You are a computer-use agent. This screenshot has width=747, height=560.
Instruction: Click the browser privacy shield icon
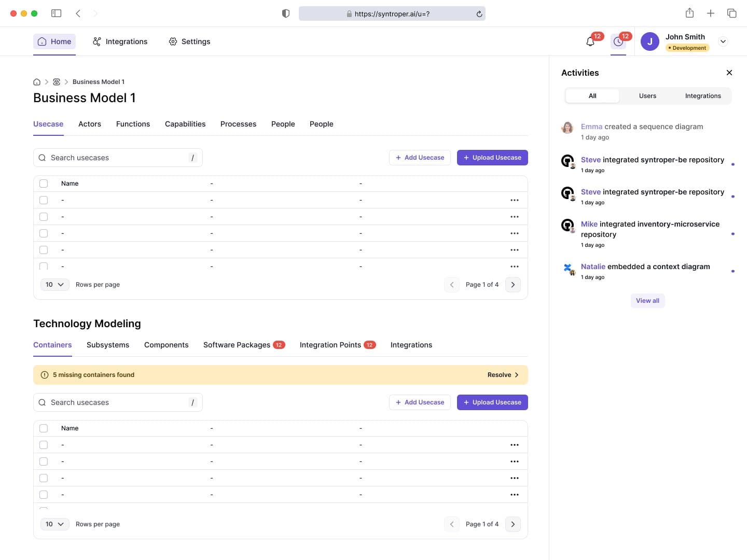pos(285,13)
